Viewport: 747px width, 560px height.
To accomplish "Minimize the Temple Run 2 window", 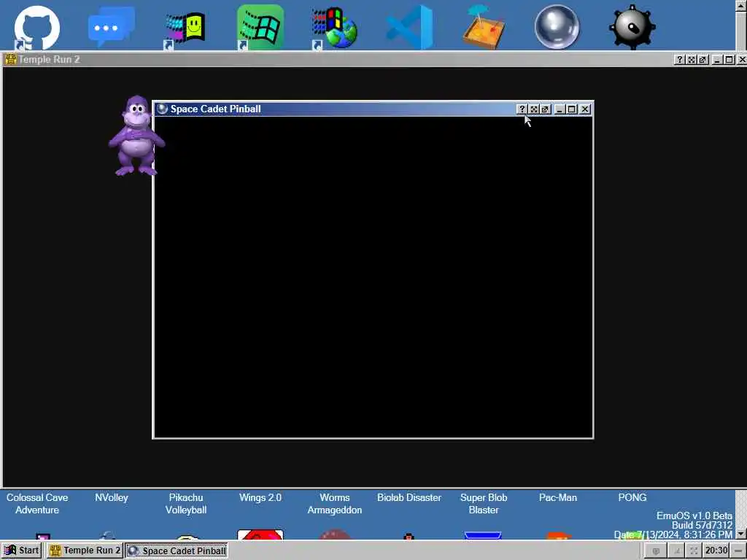I will (716, 60).
